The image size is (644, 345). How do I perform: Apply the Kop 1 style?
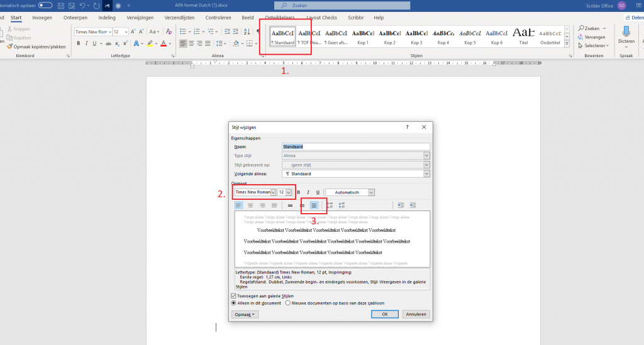pyautogui.click(x=363, y=36)
